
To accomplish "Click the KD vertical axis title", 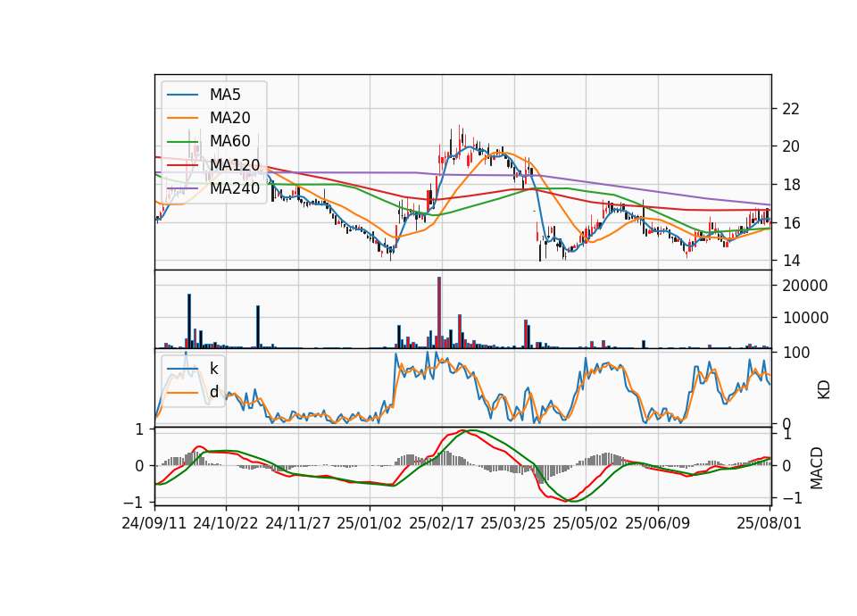I will pyautogui.click(x=824, y=389).
